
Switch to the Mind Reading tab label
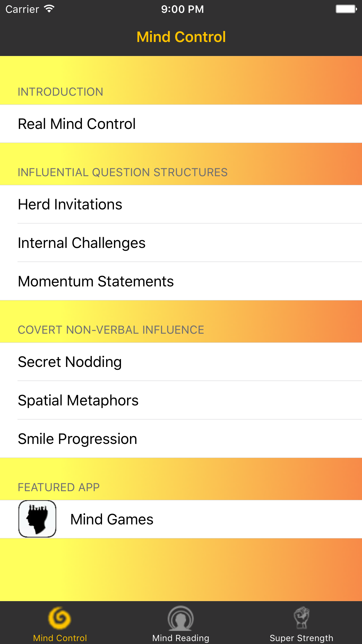click(181, 638)
